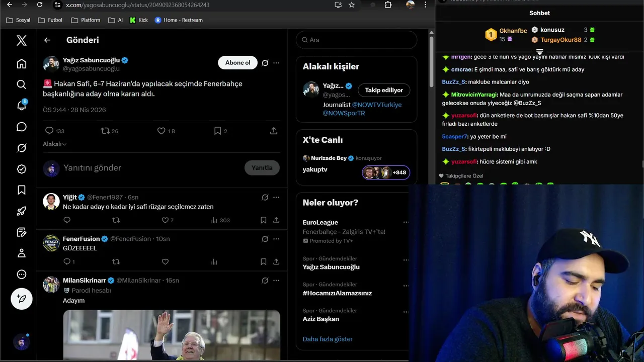This screenshot has height=362, width=644.
Task: Join the yakuptv live space listeners
Action: [x=386, y=172]
